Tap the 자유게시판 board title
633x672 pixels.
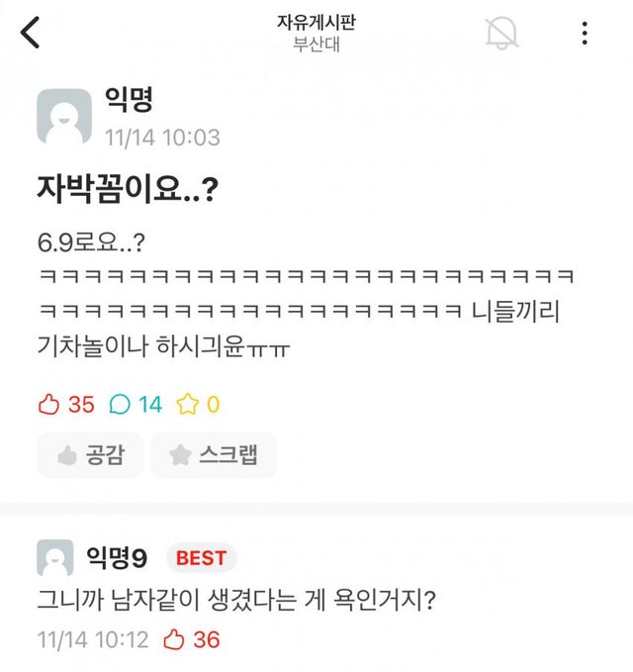click(316, 23)
